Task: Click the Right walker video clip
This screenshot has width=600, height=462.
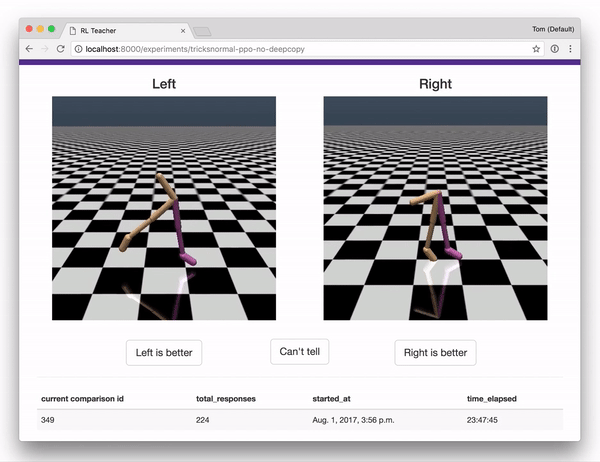Action: [435, 208]
